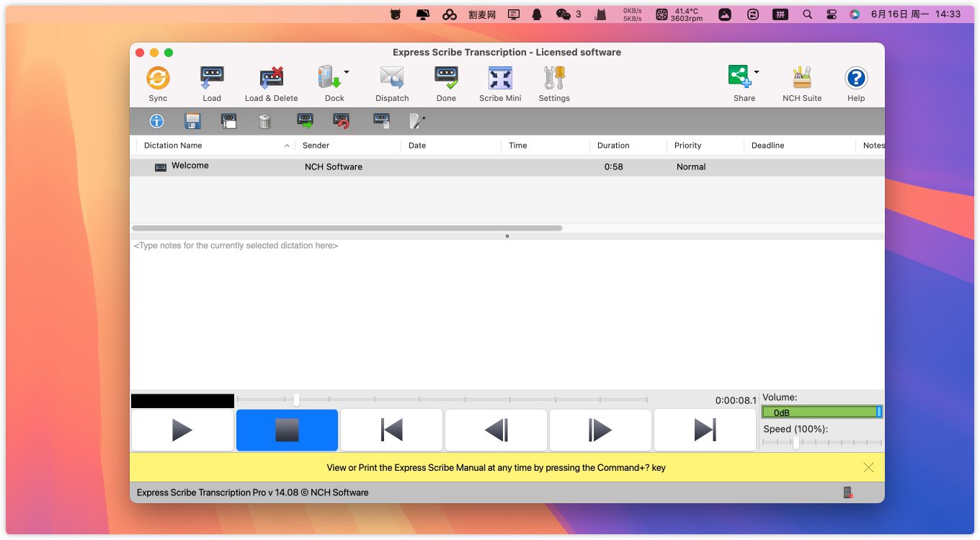Open the Settings tools icon
Viewport: 980px width, 540px height.
pyautogui.click(x=554, y=79)
